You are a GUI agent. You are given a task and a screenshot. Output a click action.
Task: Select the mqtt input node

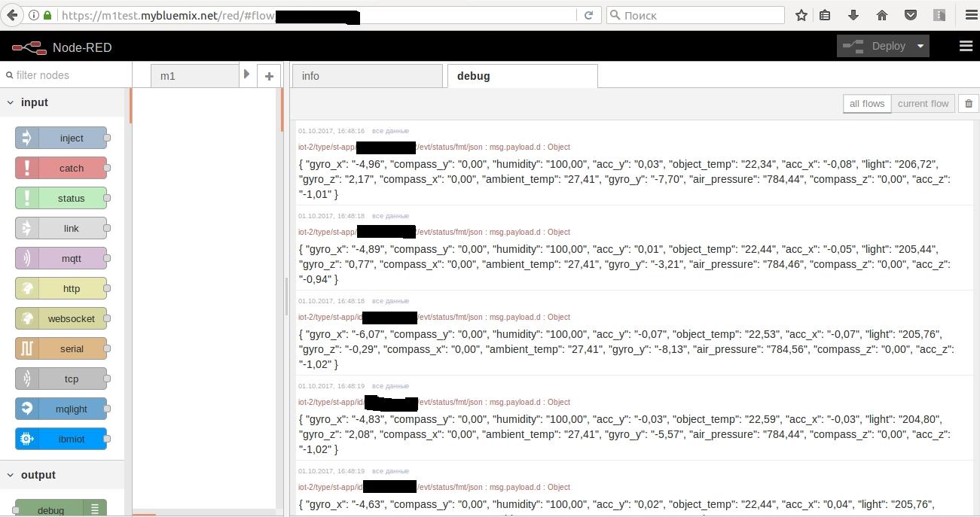click(x=61, y=258)
